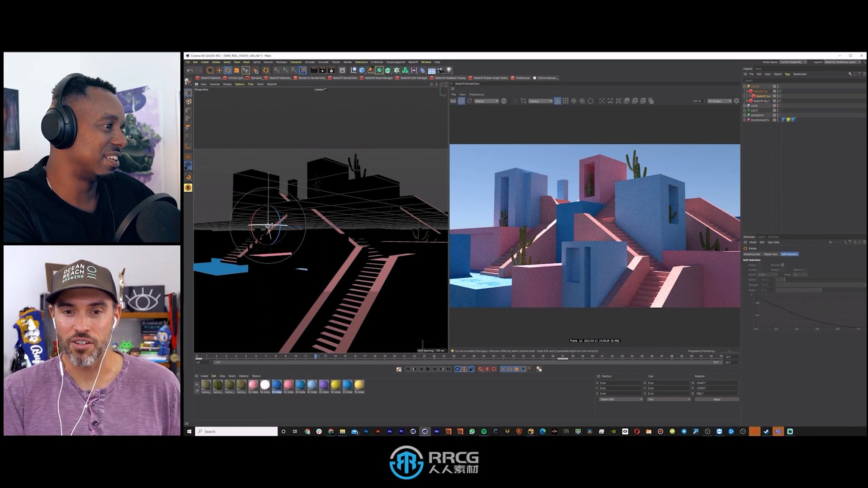Click the Redshift Shader Graph Editor icon
Screen dimensions: 868x488
(471, 78)
